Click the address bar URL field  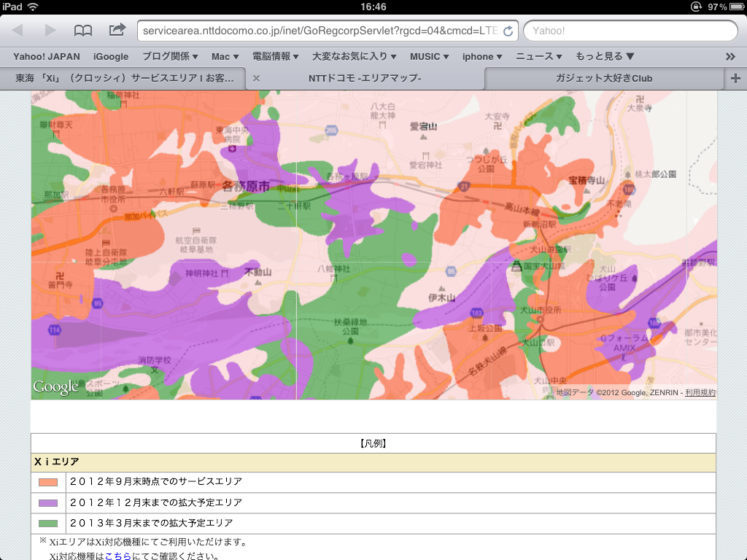[328, 31]
